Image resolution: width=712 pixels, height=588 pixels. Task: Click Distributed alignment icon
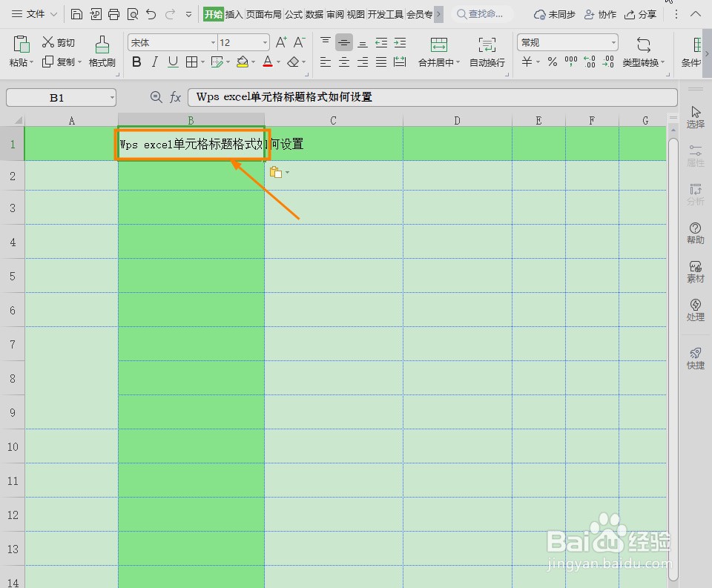coord(400,62)
